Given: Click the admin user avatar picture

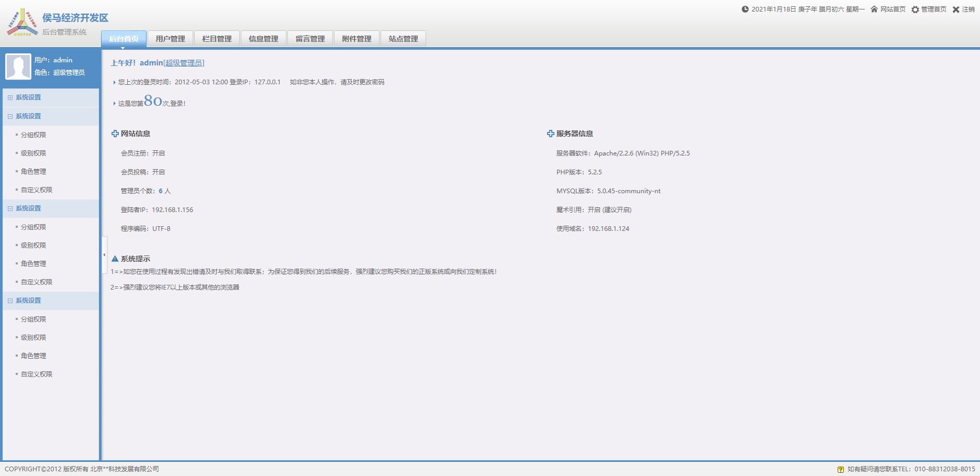Looking at the screenshot, I should point(18,67).
